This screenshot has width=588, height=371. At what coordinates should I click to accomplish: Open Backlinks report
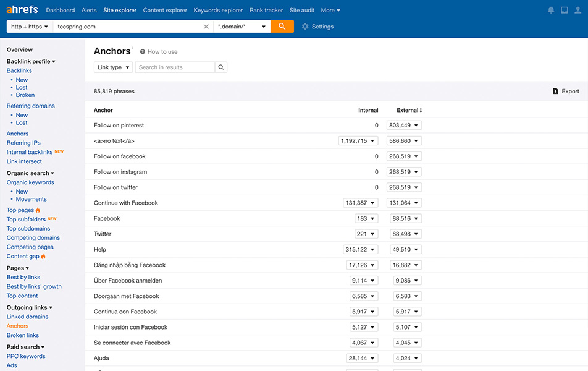[19, 70]
